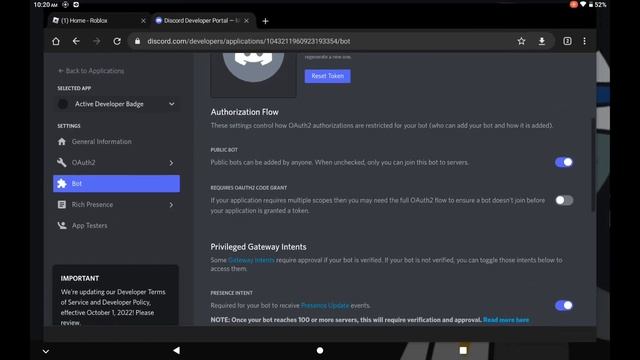Tap the down chevron in navigation bar

click(46, 351)
